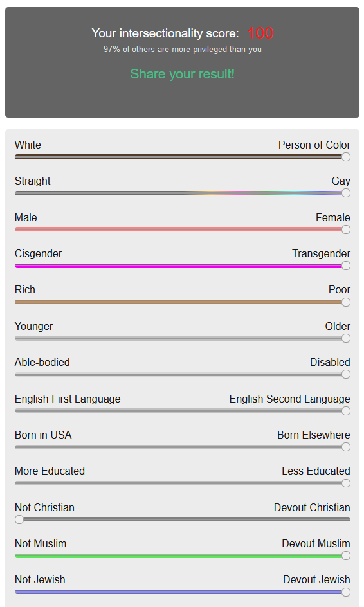Click the Less Educated slider handle
The width and height of the screenshot is (364, 607).
(346, 483)
